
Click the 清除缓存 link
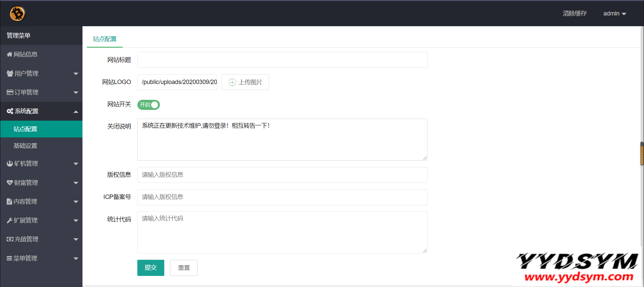click(575, 13)
